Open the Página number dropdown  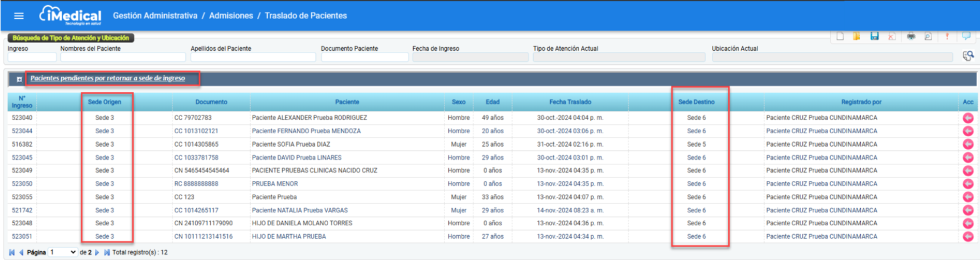click(x=63, y=252)
